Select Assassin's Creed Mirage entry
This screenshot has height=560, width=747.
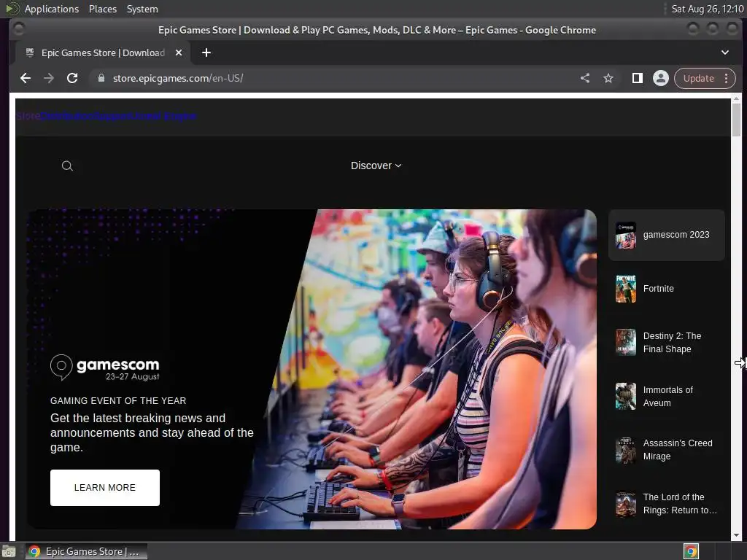click(x=667, y=449)
